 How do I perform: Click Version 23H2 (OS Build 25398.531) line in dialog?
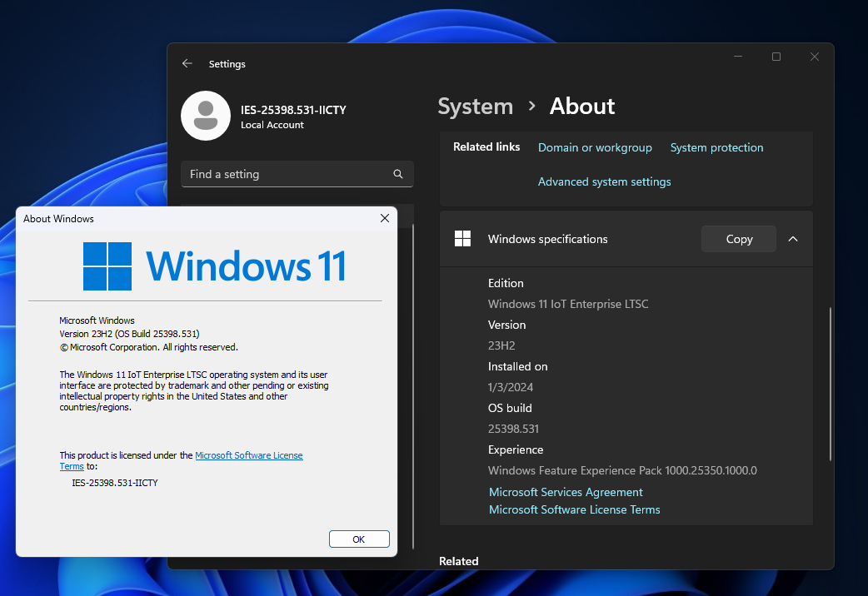[129, 334]
